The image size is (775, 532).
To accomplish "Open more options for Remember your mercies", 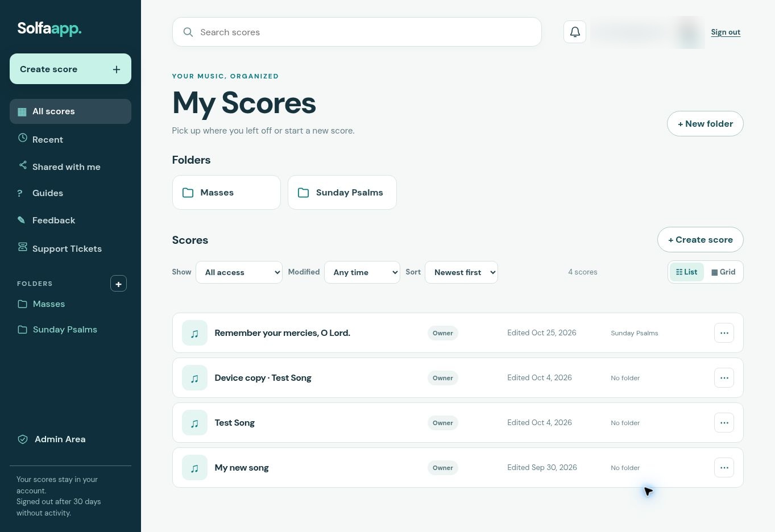I will click(x=724, y=333).
